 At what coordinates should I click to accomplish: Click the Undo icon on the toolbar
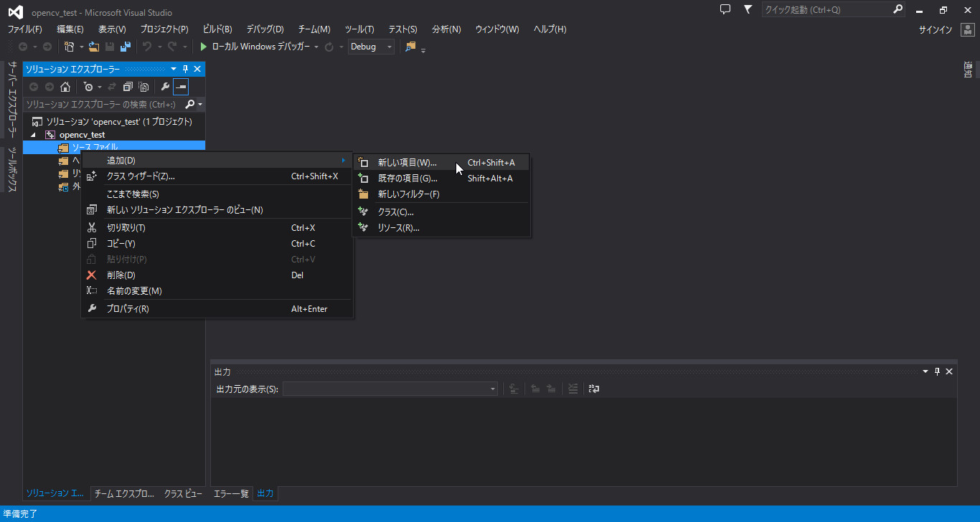[x=147, y=47]
